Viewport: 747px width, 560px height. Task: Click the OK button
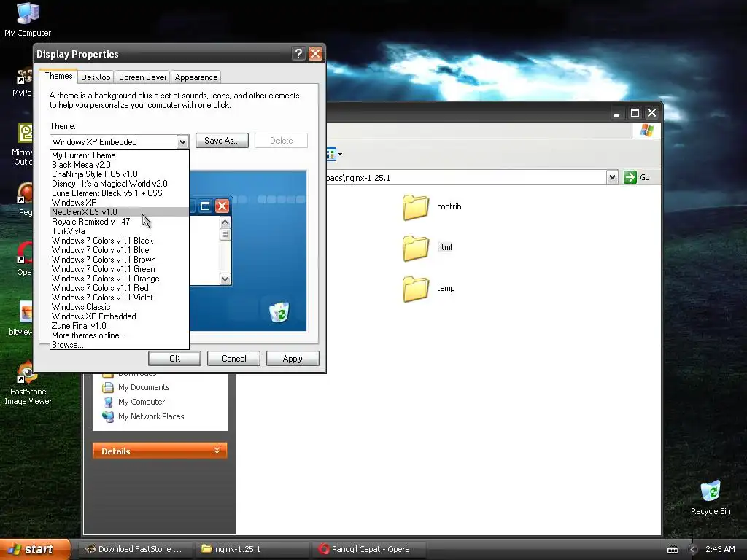pyautogui.click(x=174, y=359)
